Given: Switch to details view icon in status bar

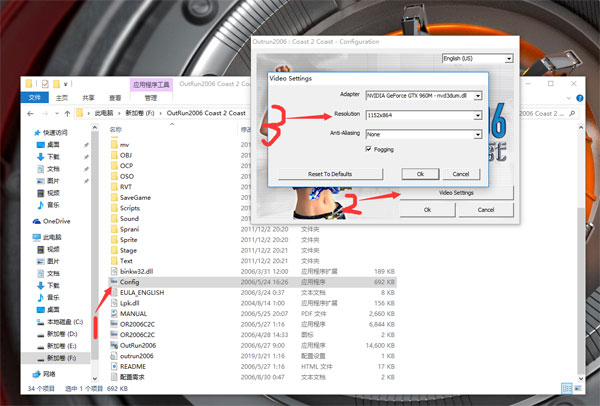Looking at the screenshot, I should click(x=566, y=388).
